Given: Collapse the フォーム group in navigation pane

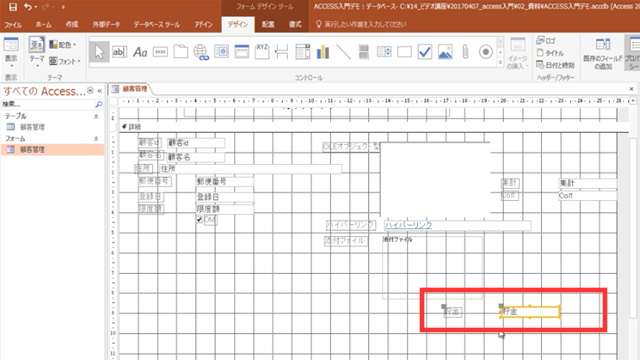Looking at the screenshot, I should point(96,139).
